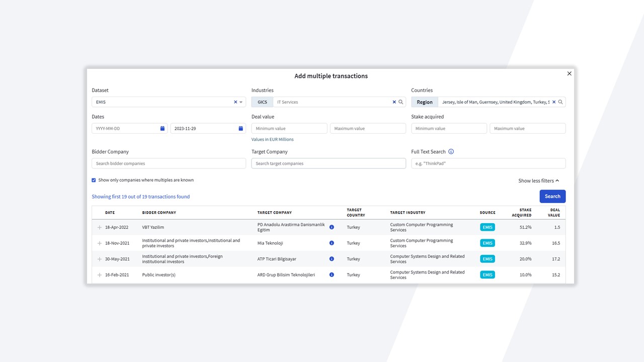Click the Bidder Company search field
This screenshot has height=362, width=644.
[169, 163]
